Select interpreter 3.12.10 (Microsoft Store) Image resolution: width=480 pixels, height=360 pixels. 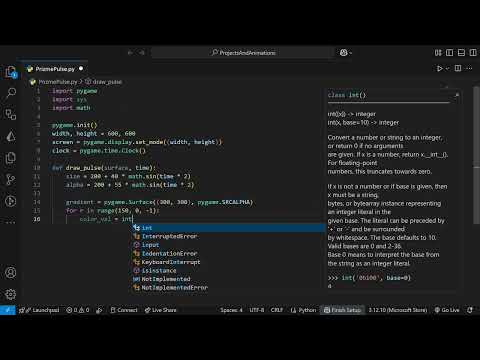pyautogui.click(x=398, y=310)
